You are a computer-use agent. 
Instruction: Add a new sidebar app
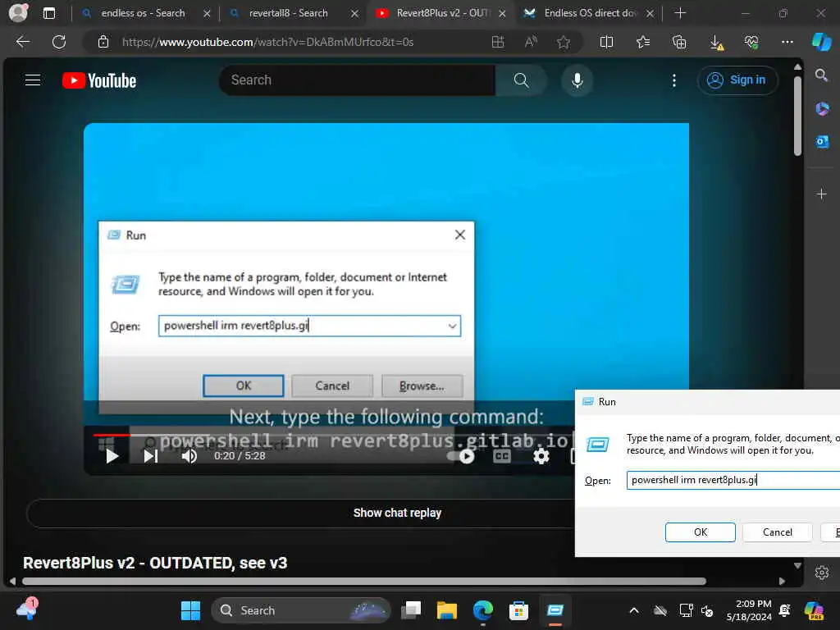822,194
